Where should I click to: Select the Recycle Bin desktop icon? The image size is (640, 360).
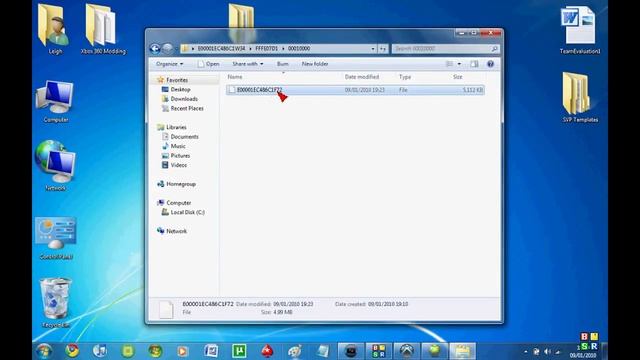click(56, 303)
